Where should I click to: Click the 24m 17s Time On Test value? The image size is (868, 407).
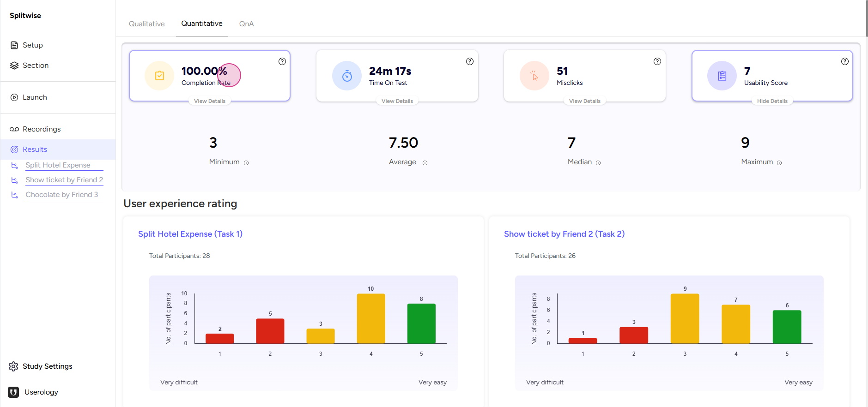(390, 71)
